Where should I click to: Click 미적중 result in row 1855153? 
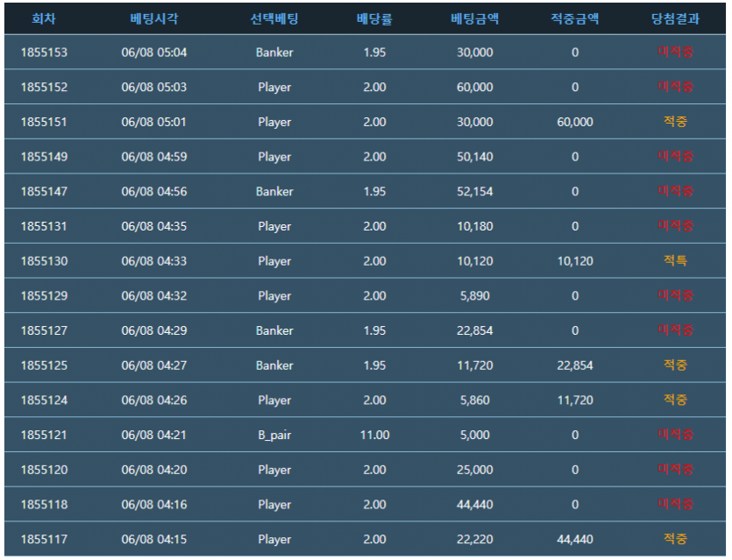coord(675,52)
